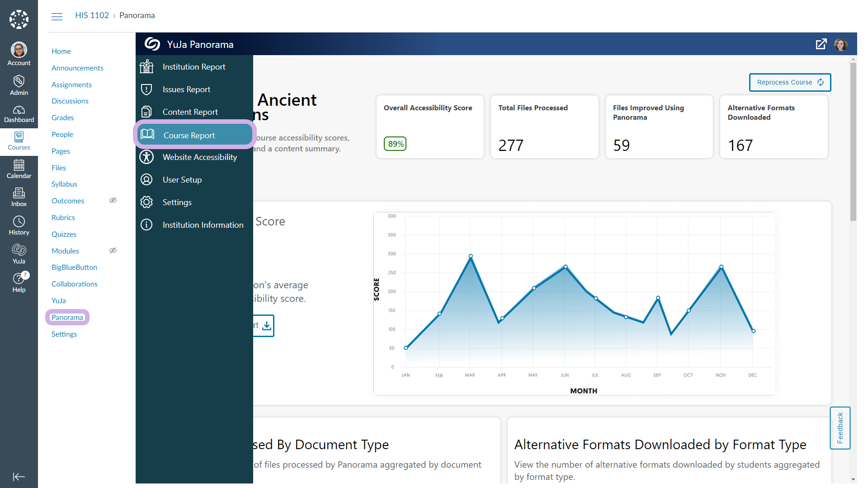Open BigBlueButton in course menu
868x488 pixels.
click(x=74, y=267)
